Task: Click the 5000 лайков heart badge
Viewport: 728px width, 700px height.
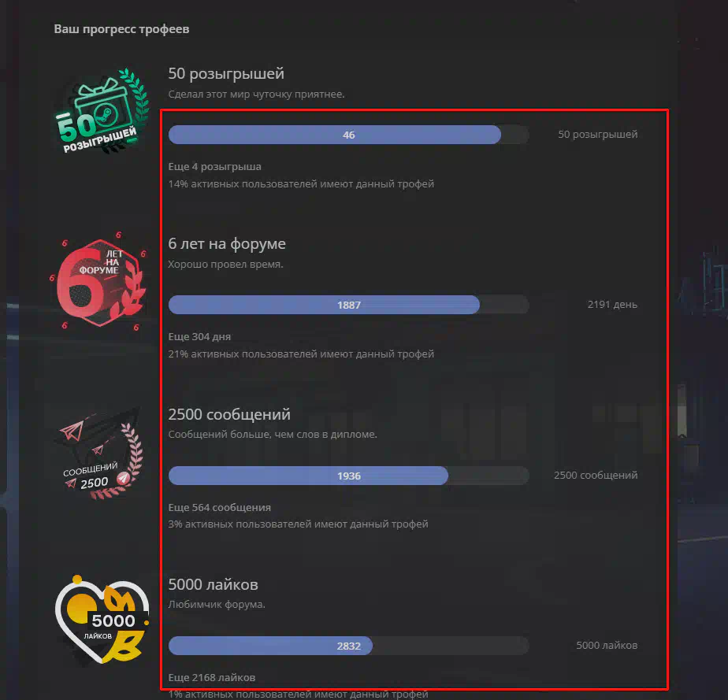Action: [x=102, y=620]
